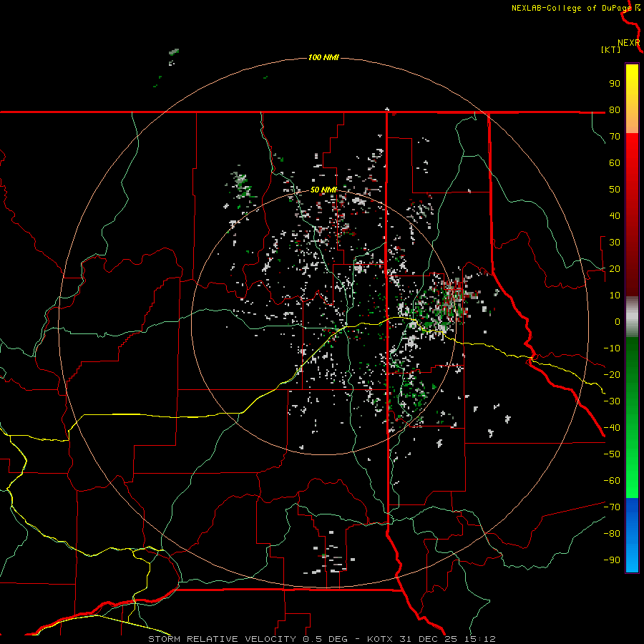
Task: Click the -60 value on the velocity scale
Action: [x=612, y=481]
